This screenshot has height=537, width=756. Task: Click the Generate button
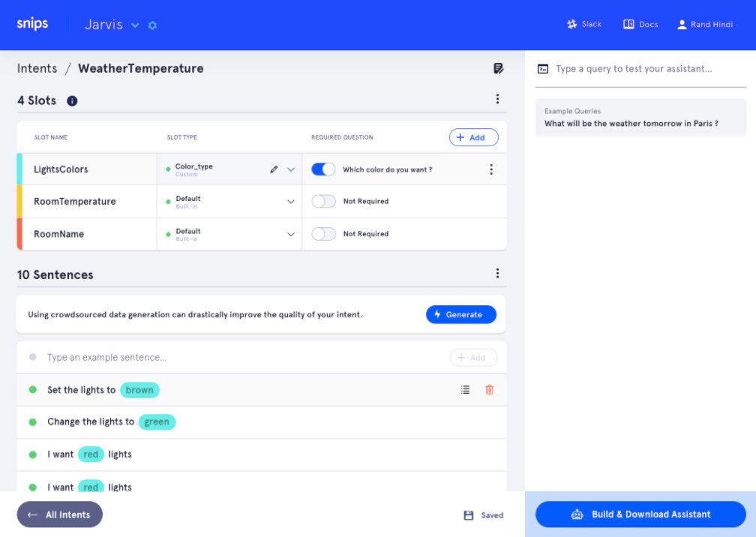pos(460,314)
